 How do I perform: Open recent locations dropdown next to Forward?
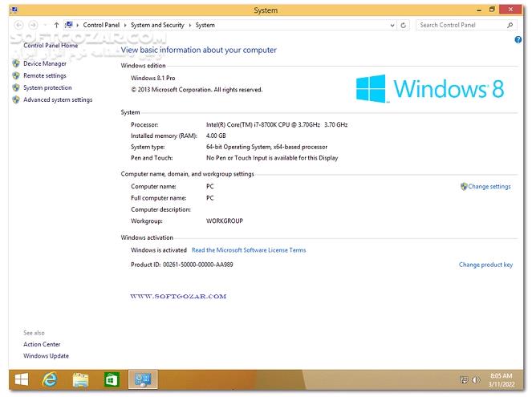[x=45, y=25]
